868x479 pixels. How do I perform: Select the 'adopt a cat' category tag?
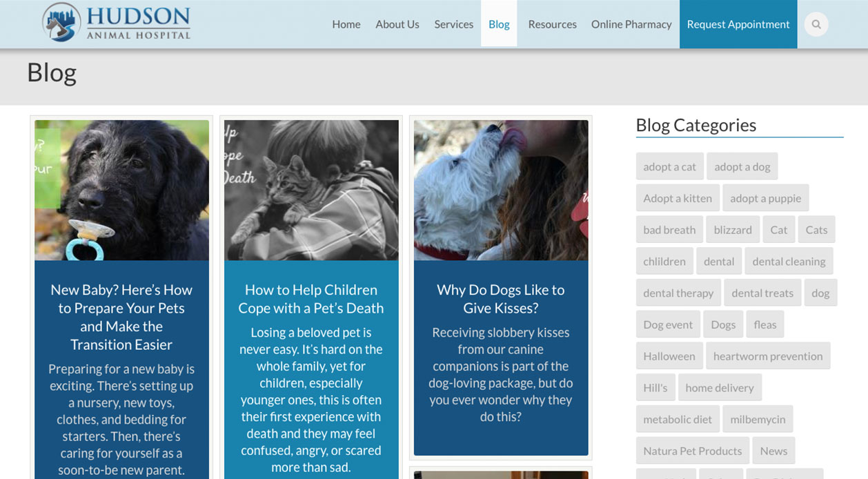[670, 166]
